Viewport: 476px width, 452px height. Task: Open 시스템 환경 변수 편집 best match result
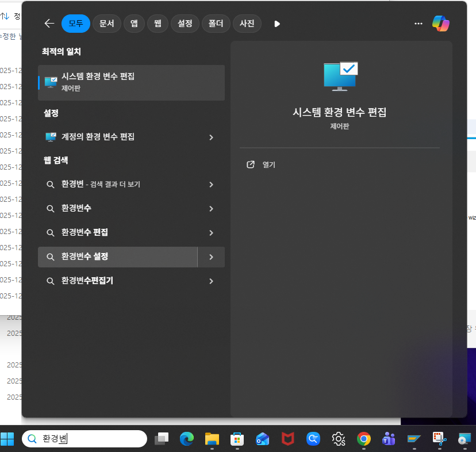[132, 82]
